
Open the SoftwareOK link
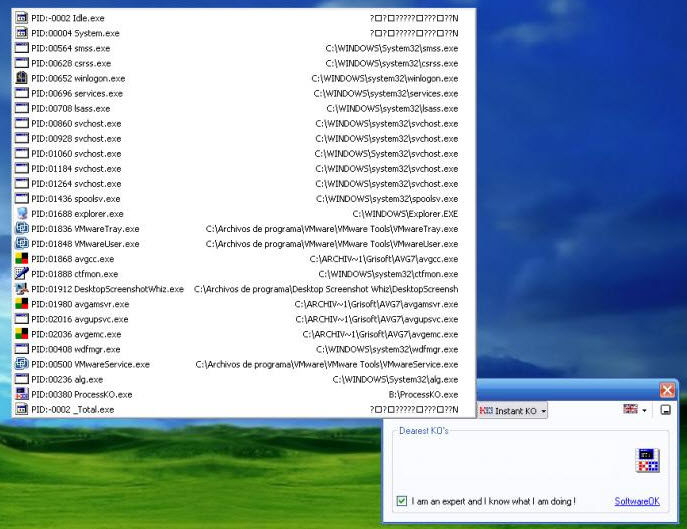coord(637,501)
